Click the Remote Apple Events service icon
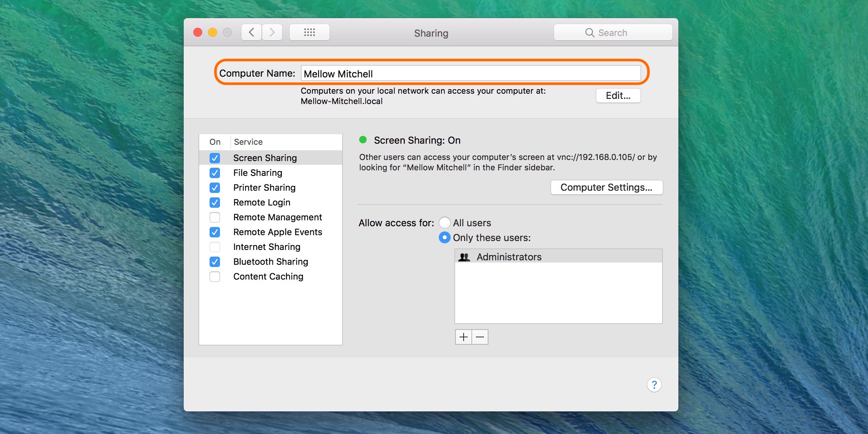 click(x=216, y=232)
